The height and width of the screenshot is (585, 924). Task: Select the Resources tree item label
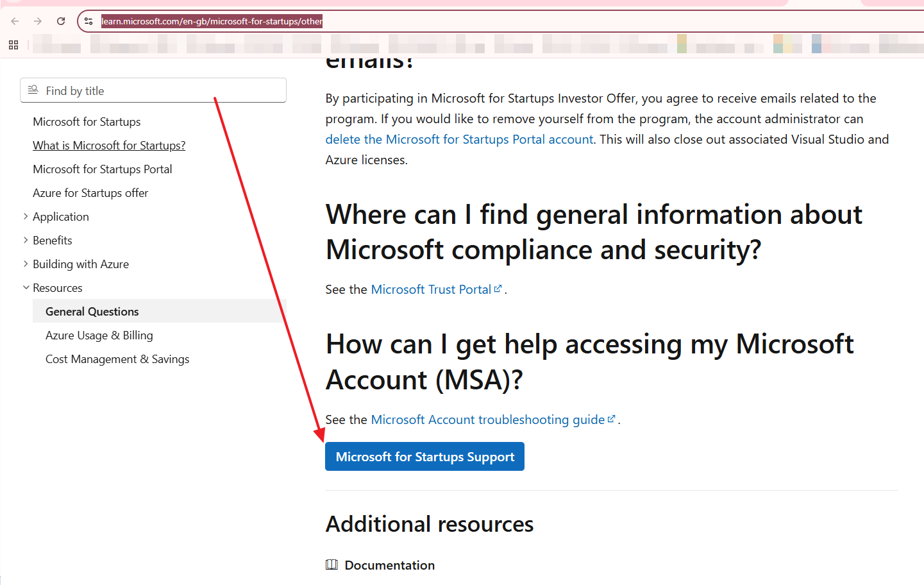click(58, 288)
